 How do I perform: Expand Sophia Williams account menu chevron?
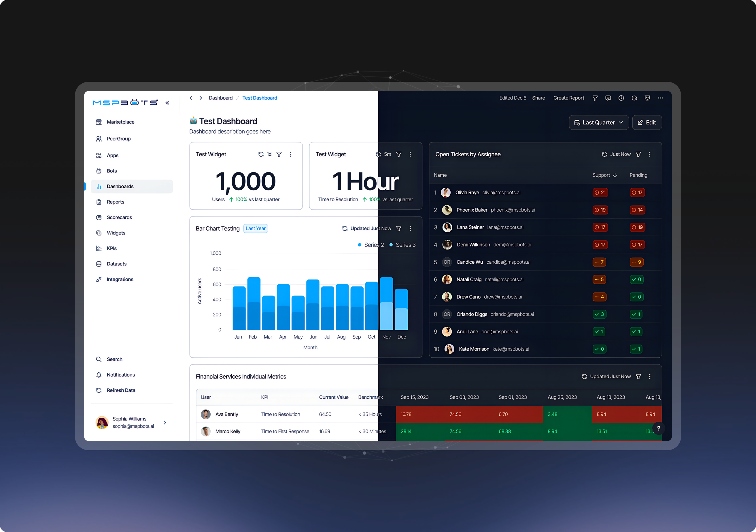pyautogui.click(x=165, y=422)
